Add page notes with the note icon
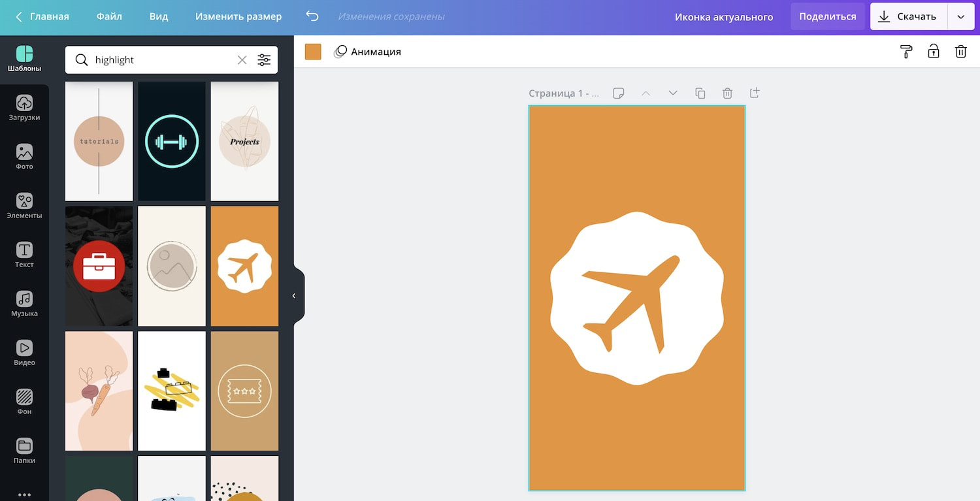980x501 pixels. (618, 93)
